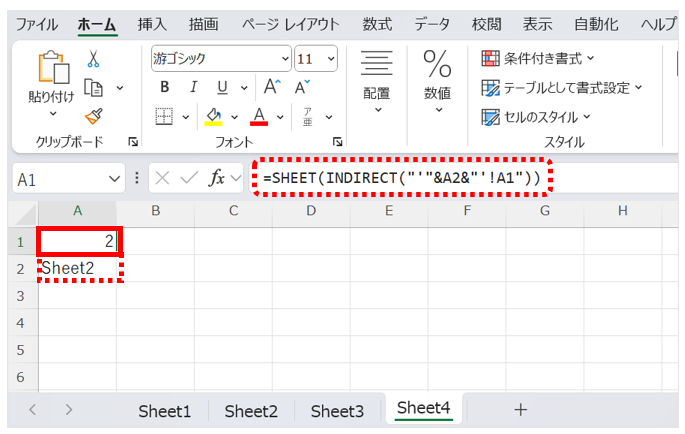This screenshot has width=685, height=434.
Task: Select row 3 header
Action: (21, 296)
